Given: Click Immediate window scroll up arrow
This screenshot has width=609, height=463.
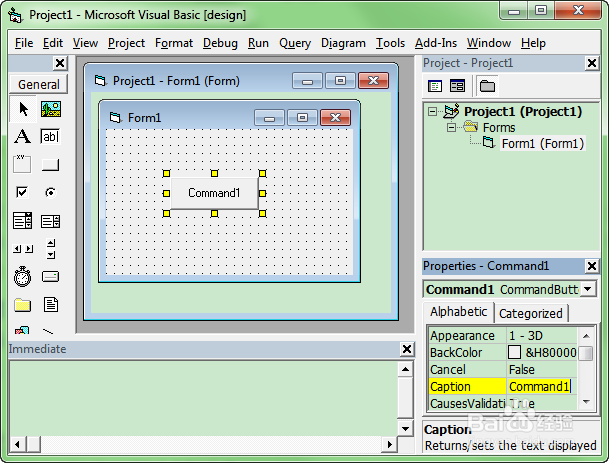Looking at the screenshot, I should [405, 369].
